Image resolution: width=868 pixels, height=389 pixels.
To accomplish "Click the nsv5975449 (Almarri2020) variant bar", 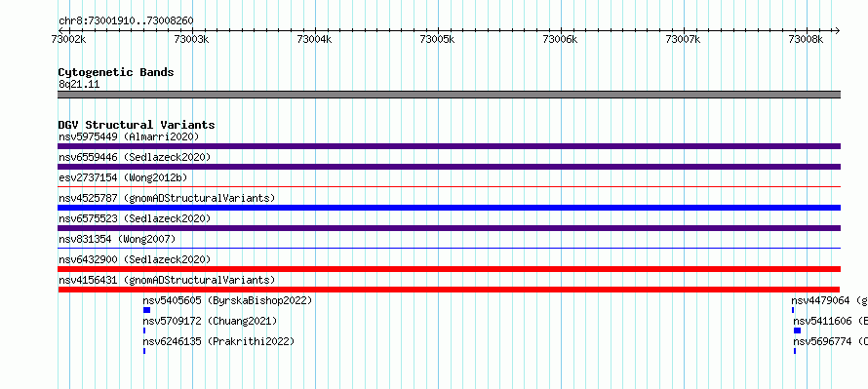I will pyautogui.click(x=449, y=146).
